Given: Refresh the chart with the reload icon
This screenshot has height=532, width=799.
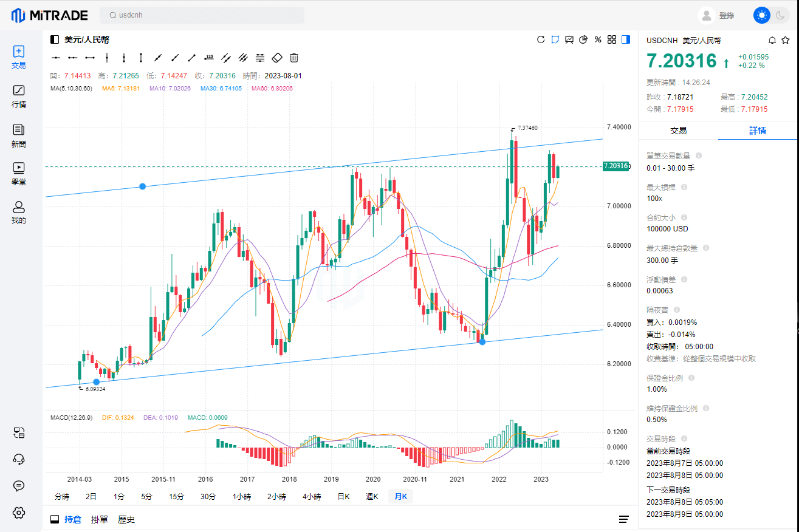Looking at the screenshot, I should [x=541, y=39].
